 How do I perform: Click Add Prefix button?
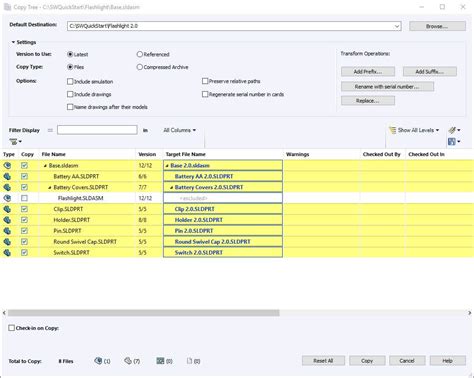368,72
